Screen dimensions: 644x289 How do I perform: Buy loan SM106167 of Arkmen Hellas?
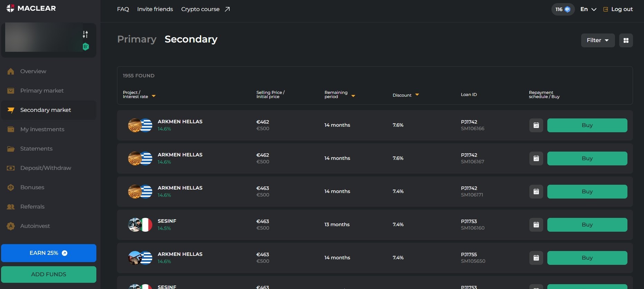(587, 158)
